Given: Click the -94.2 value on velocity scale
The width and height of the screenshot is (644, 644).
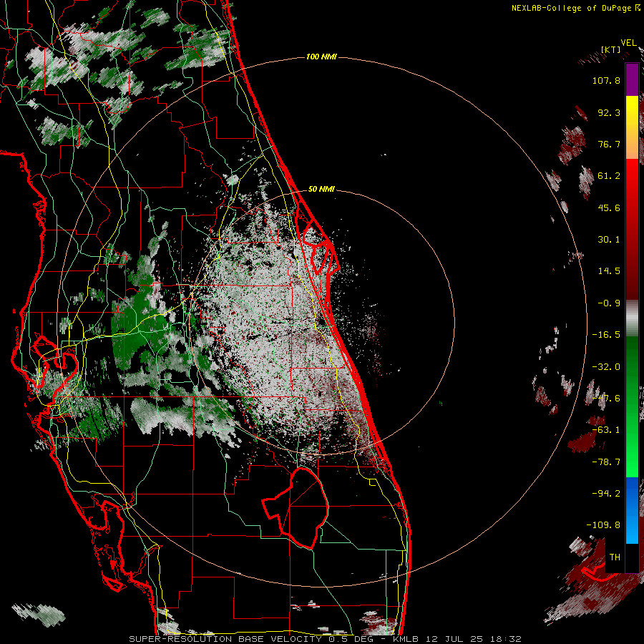Looking at the screenshot, I should [606, 494].
